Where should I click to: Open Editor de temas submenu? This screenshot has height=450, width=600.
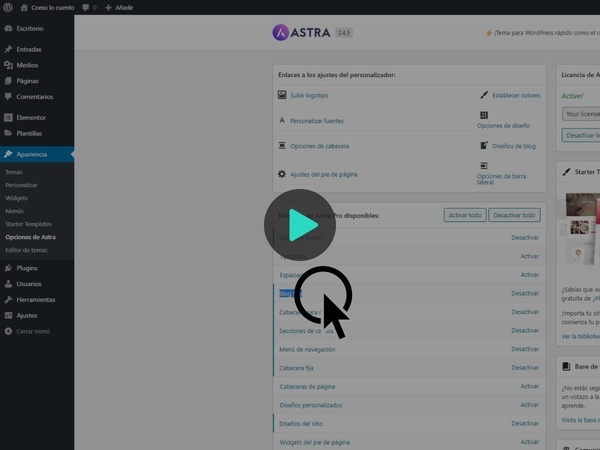(26, 250)
